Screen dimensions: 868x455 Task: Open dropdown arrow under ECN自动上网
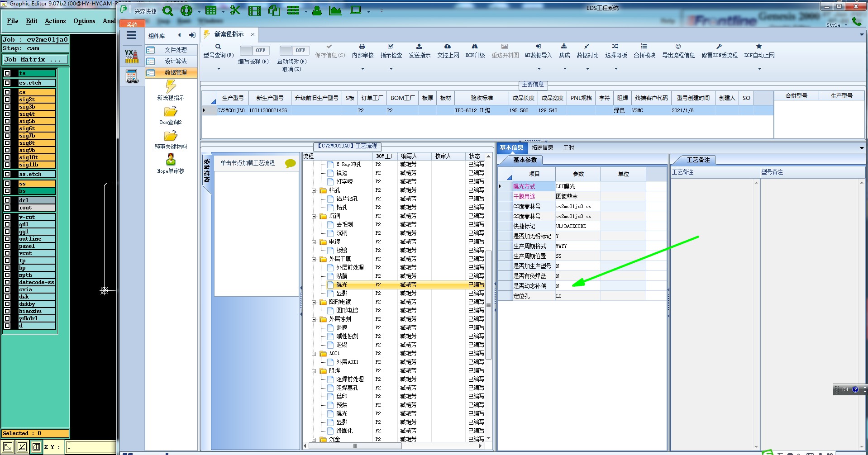tap(759, 69)
